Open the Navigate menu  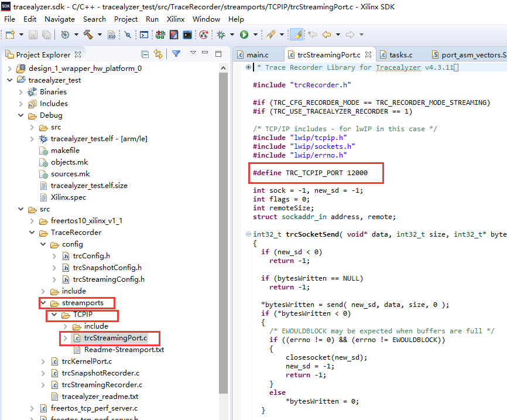point(60,19)
